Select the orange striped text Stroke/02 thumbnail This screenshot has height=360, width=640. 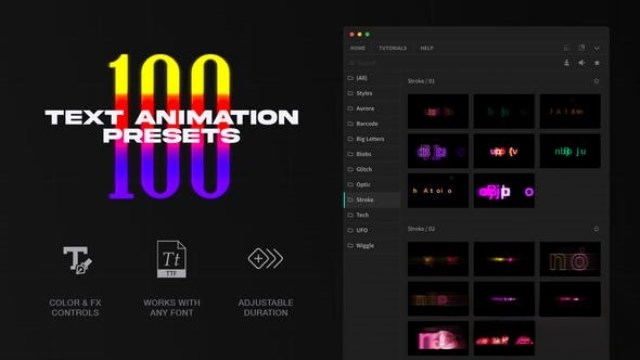pyautogui.click(x=438, y=299)
